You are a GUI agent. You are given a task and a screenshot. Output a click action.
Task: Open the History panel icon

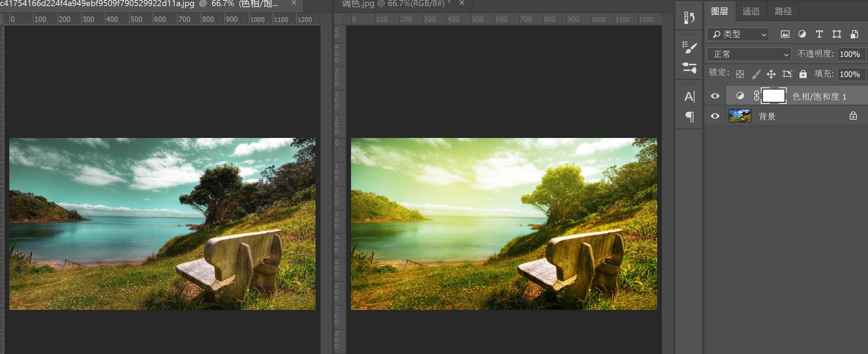pyautogui.click(x=689, y=18)
